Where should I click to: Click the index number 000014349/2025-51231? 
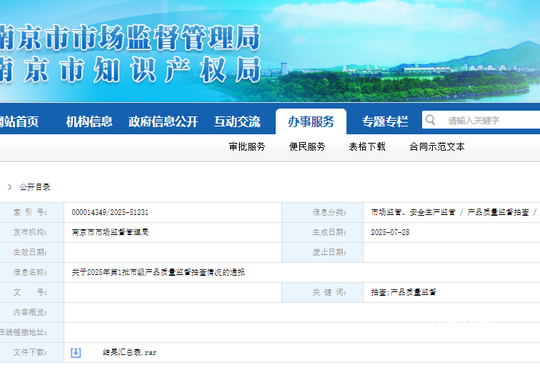pos(110,212)
